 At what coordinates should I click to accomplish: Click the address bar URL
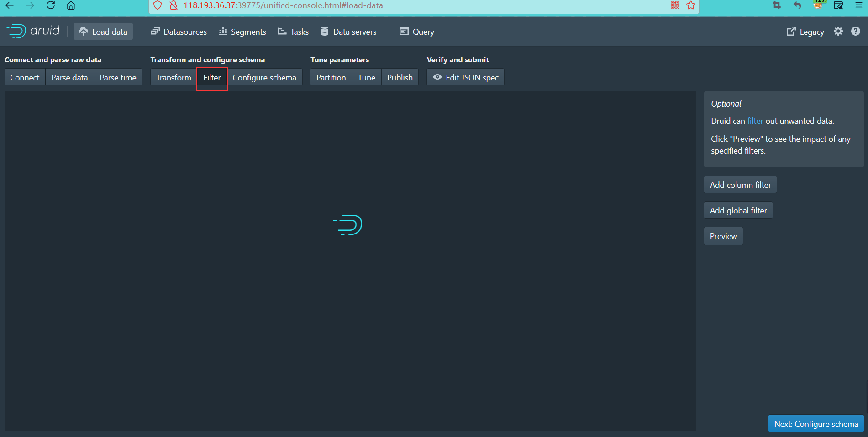[x=283, y=5]
